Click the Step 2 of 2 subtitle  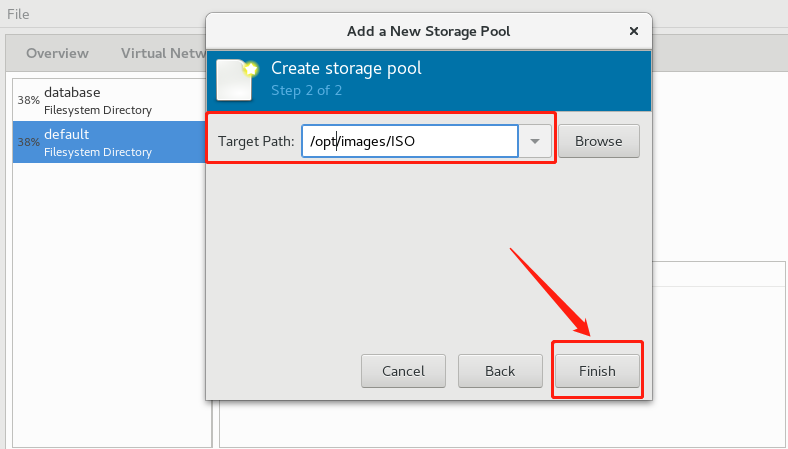(x=307, y=91)
